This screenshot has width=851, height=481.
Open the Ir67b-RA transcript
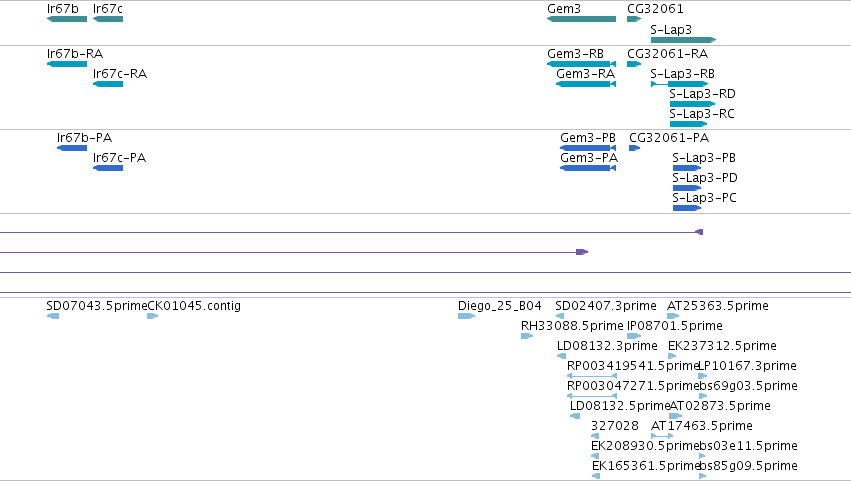[x=67, y=64]
